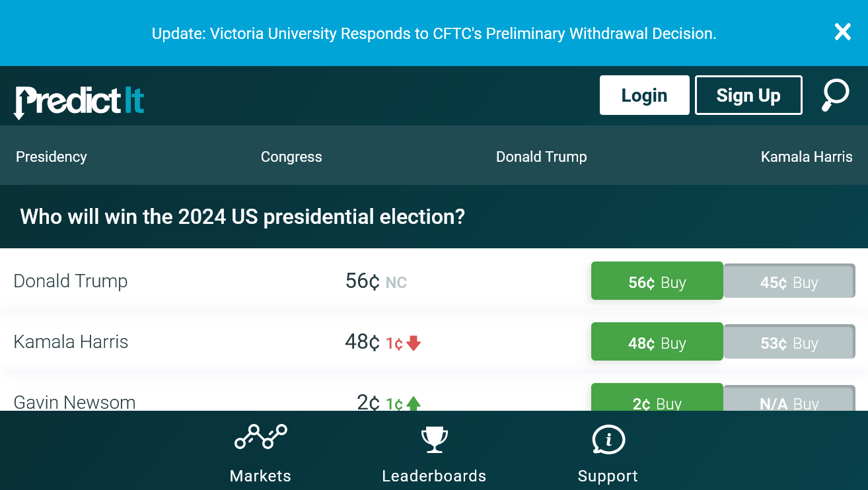Open the search magnifier icon
Screen dimensions: 868x490
[835, 95]
